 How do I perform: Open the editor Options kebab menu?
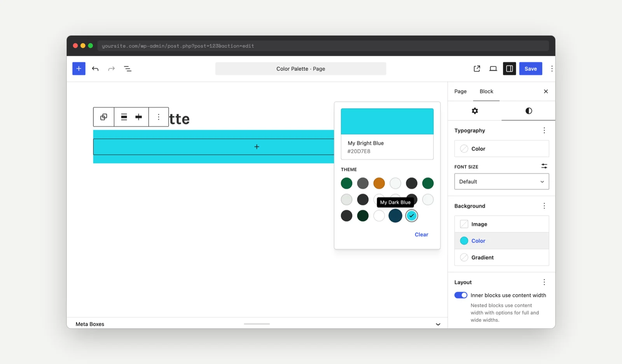552,69
